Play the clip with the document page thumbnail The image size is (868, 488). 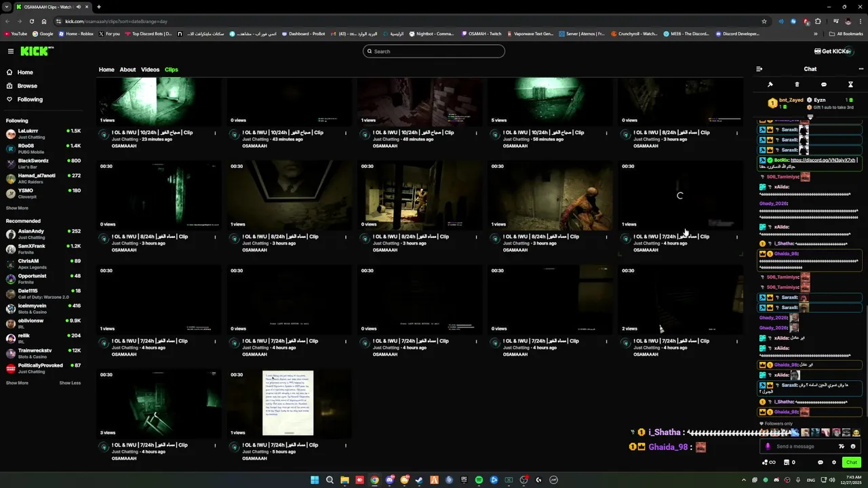tap(289, 403)
